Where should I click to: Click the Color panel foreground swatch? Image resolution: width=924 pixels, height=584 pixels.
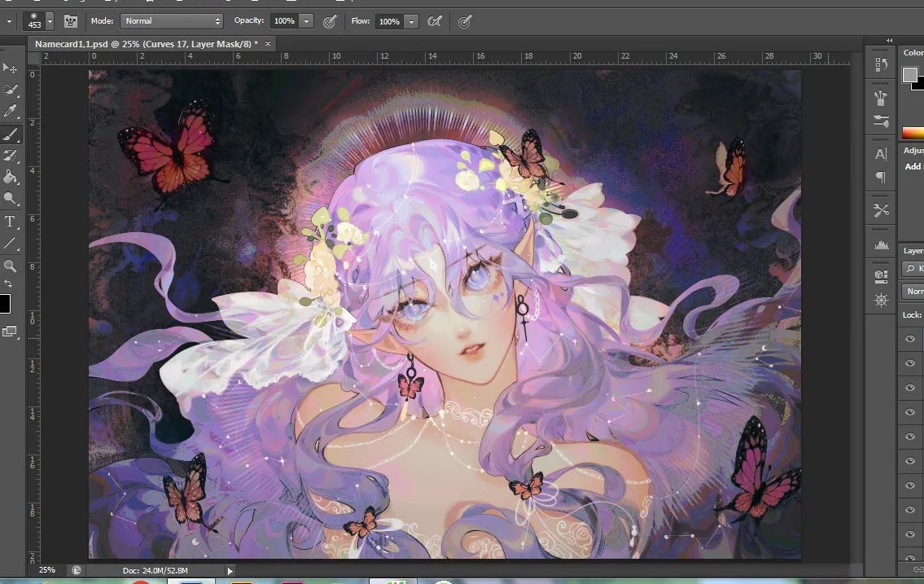point(909,75)
